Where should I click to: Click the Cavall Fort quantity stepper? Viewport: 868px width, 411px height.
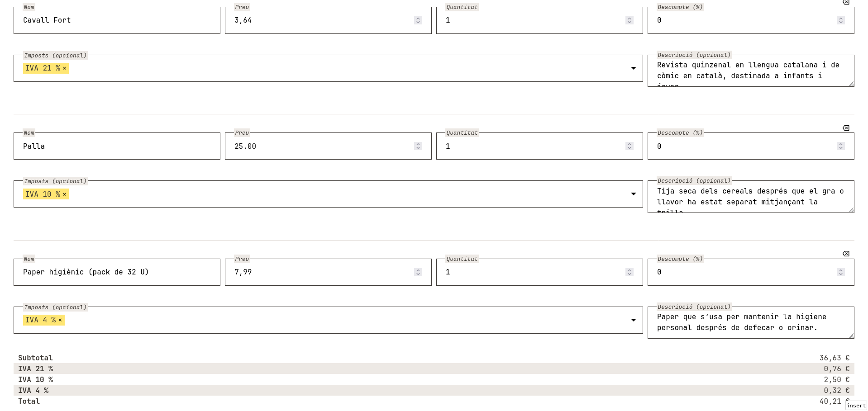click(630, 20)
